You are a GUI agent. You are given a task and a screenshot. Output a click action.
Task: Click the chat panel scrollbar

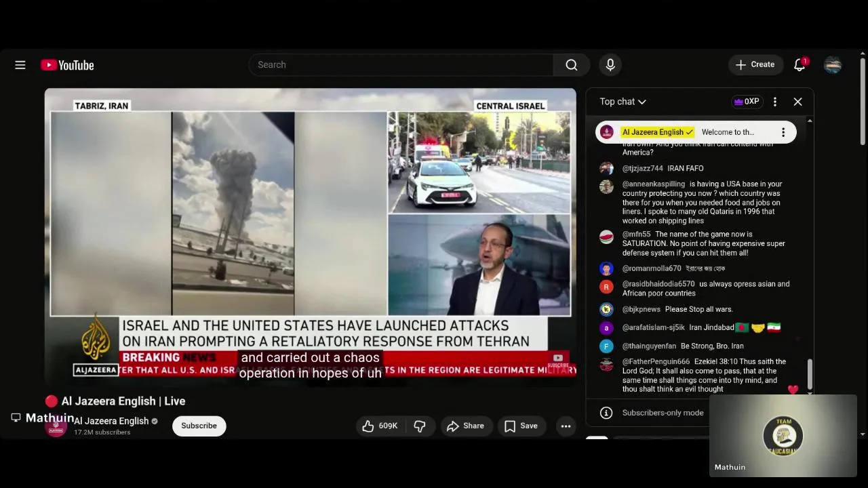(810, 374)
